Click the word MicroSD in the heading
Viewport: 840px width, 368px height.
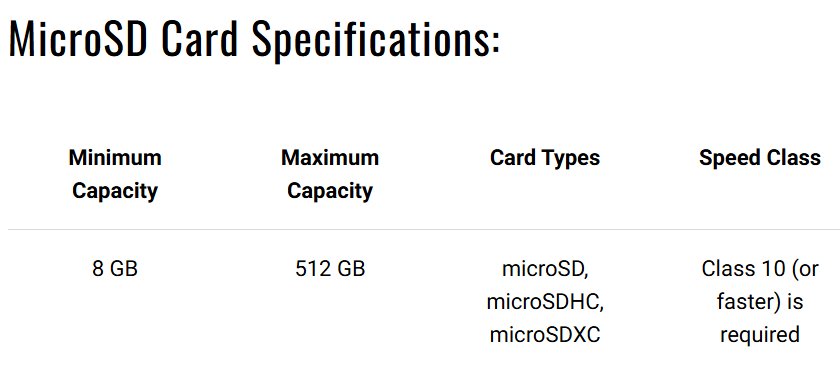78,39
